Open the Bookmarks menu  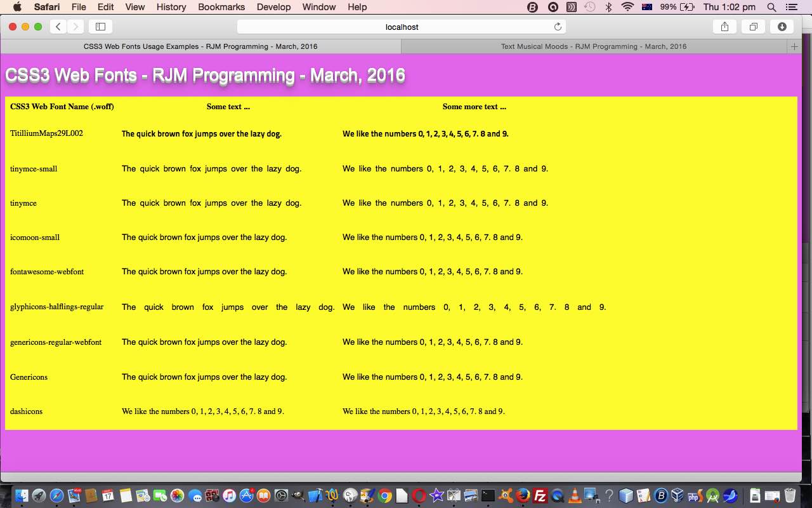pyautogui.click(x=221, y=7)
